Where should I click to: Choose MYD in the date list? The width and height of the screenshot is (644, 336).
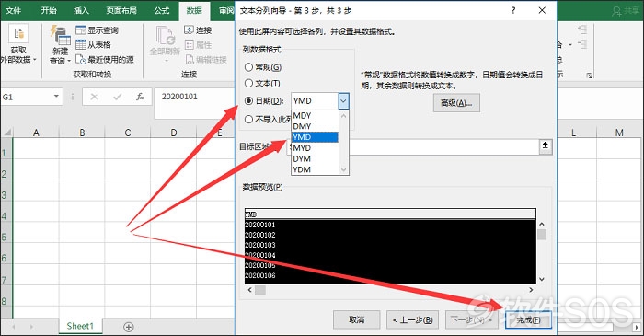coord(315,148)
